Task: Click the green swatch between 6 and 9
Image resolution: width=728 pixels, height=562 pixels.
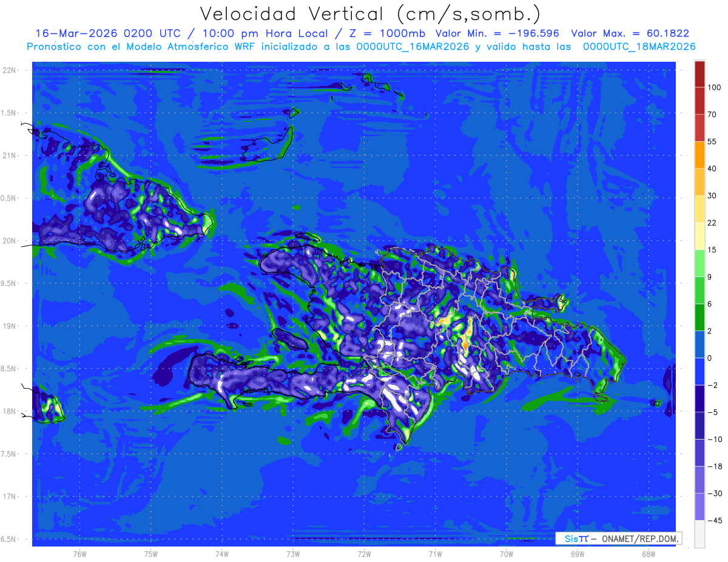Action: (699, 290)
